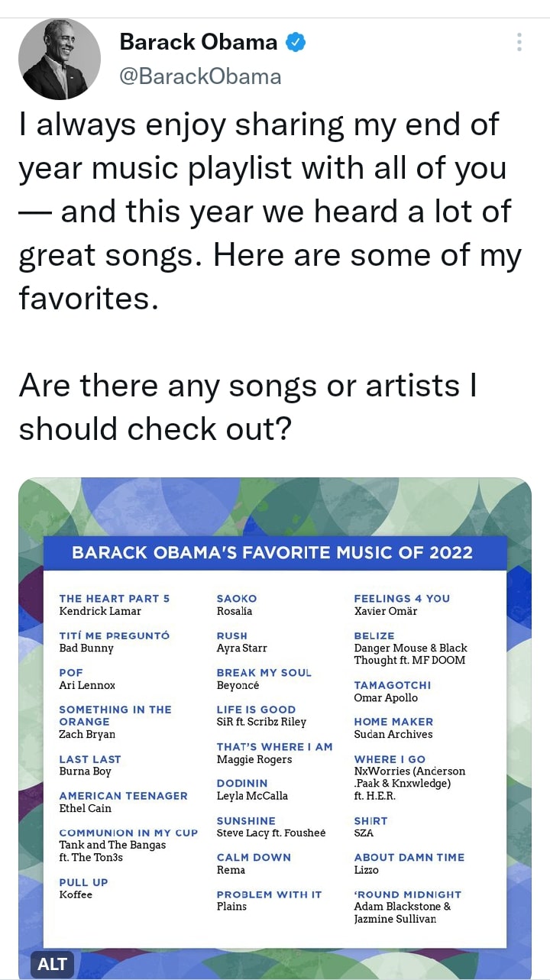Click the "About Damn Time" Lizzo entry
The image size is (550, 980).
[x=409, y=863]
